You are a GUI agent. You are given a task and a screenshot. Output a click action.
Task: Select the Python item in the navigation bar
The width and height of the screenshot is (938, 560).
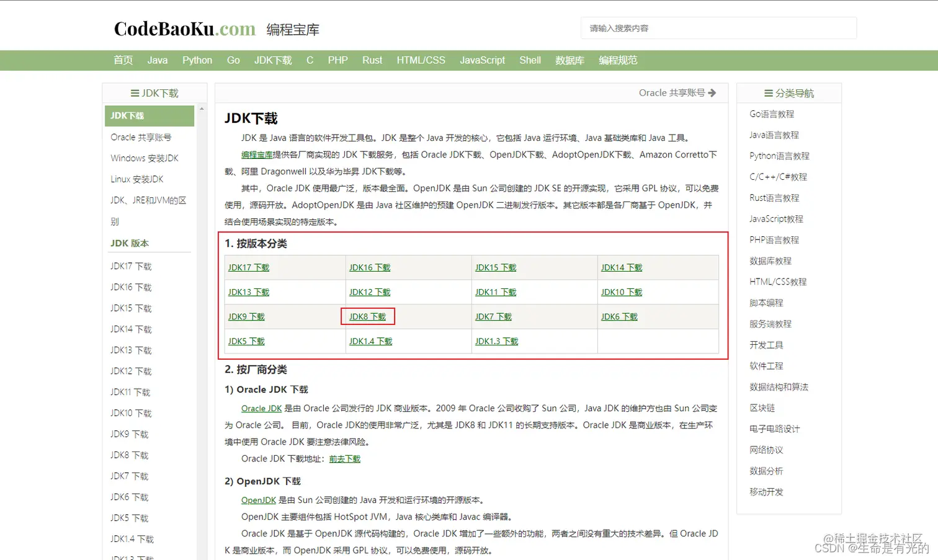click(x=197, y=60)
